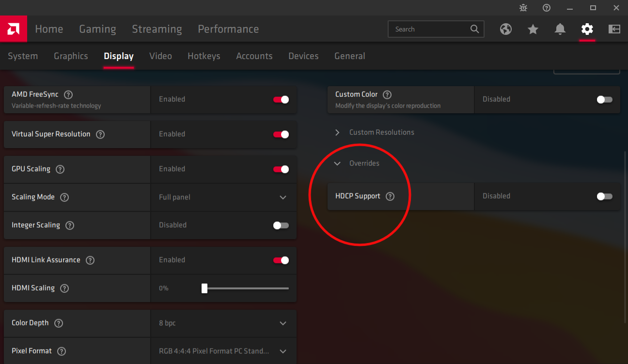Go to the Home tab

pos(49,29)
